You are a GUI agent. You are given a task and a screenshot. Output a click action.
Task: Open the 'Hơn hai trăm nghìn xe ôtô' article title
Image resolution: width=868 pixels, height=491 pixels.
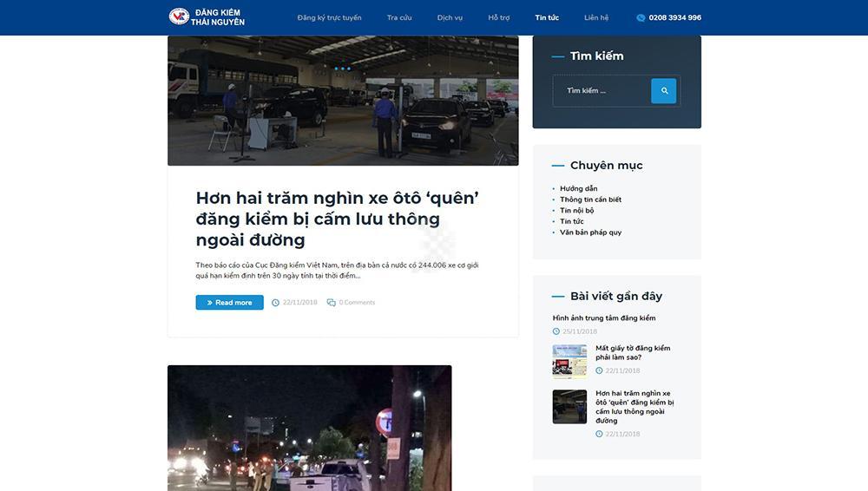click(338, 219)
